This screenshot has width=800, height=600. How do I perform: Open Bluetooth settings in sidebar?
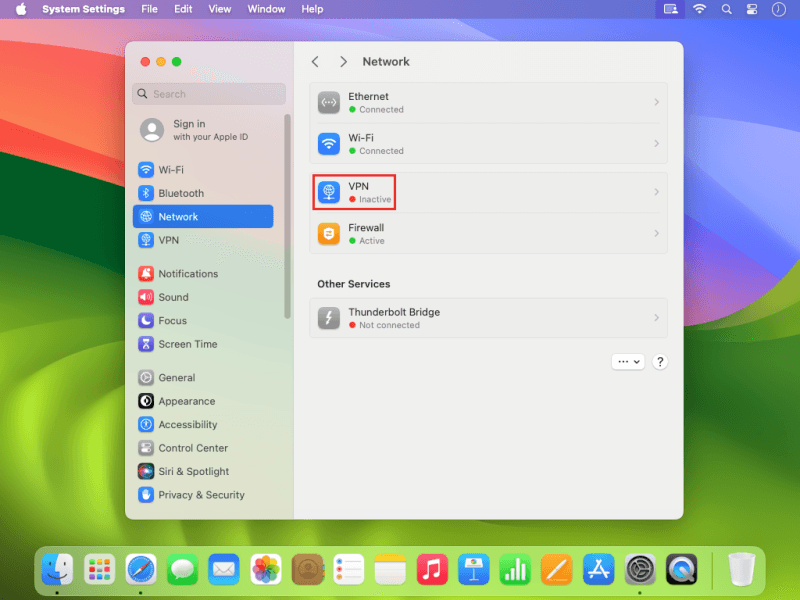(x=180, y=193)
